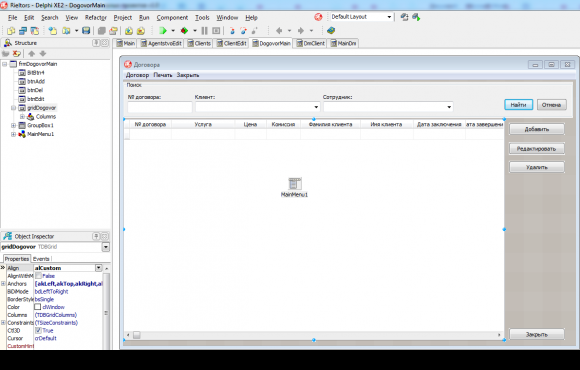Open the Default Layout dropdown
The image size is (580, 370).
point(389,17)
